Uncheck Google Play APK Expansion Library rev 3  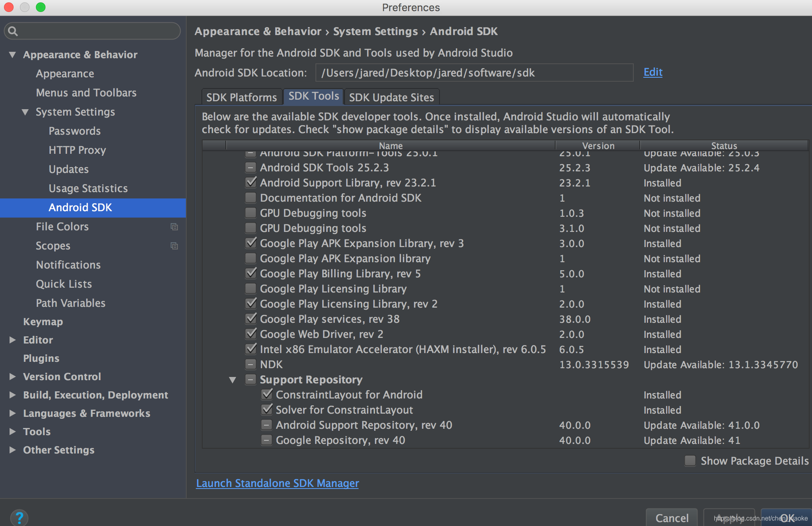point(250,243)
